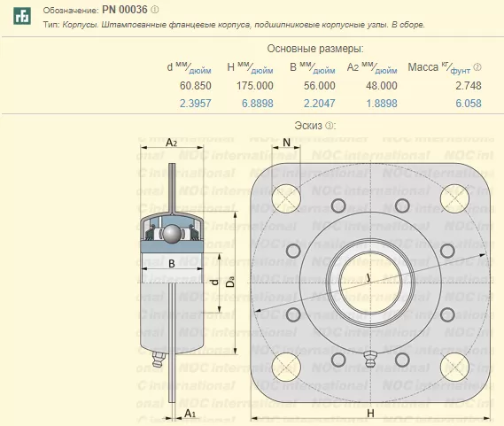Screen dimensions: 504x426
Task: Click the Тип description line
Action: pyautogui.click(x=234, y=25)
